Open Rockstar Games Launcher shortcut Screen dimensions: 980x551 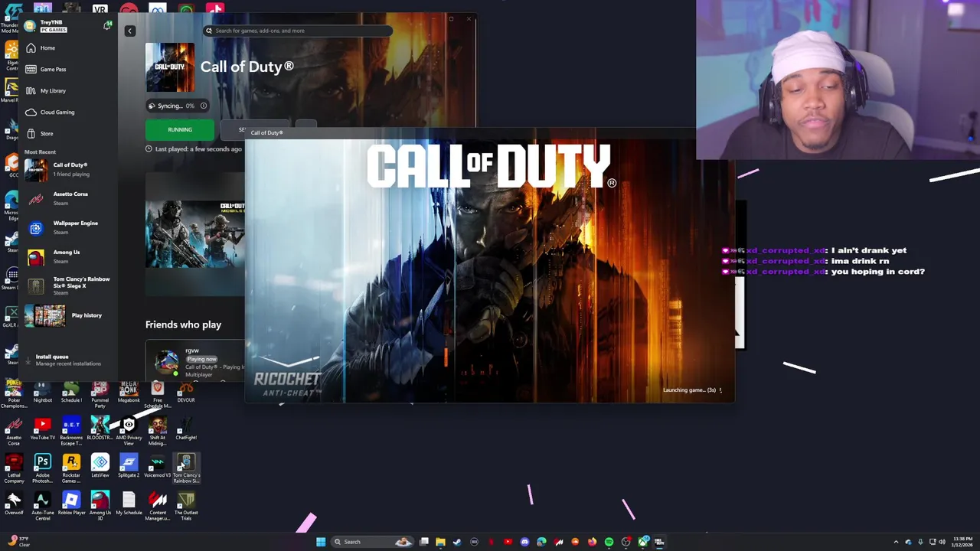tap(71, 468)
